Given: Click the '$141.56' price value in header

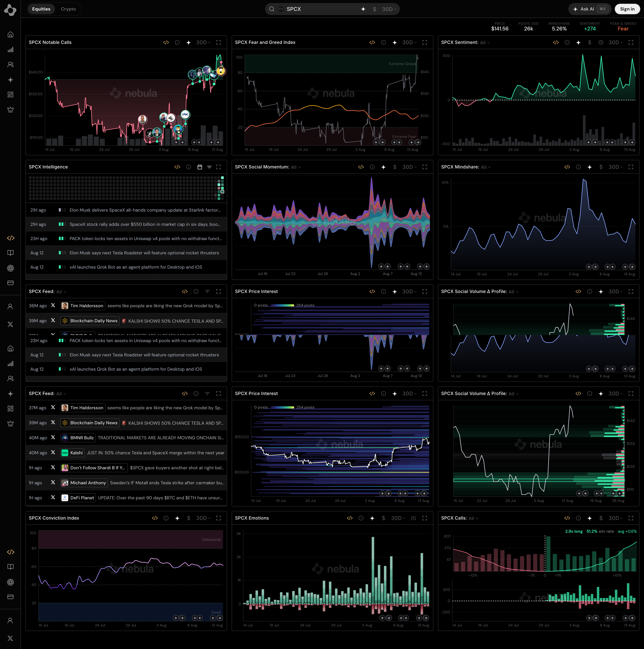Looking at the screenshot, I should pos(500,29).
